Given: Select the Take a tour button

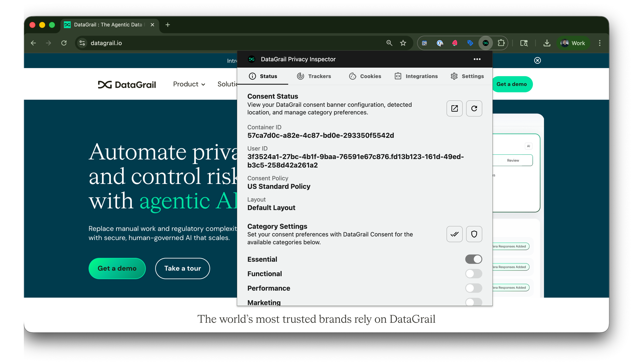Looking at the screenshot, I should (183, 268).
